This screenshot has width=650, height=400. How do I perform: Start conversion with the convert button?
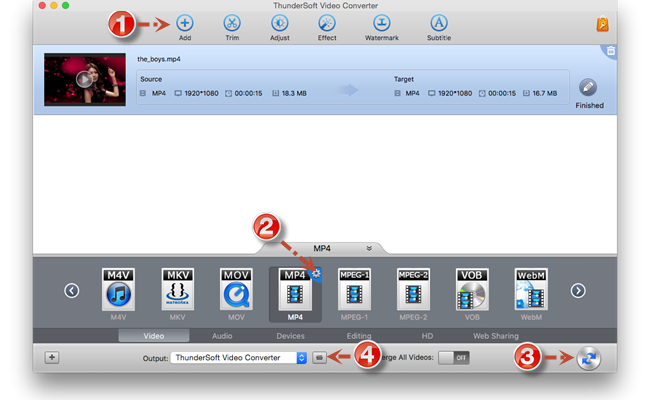coord(589,358)
